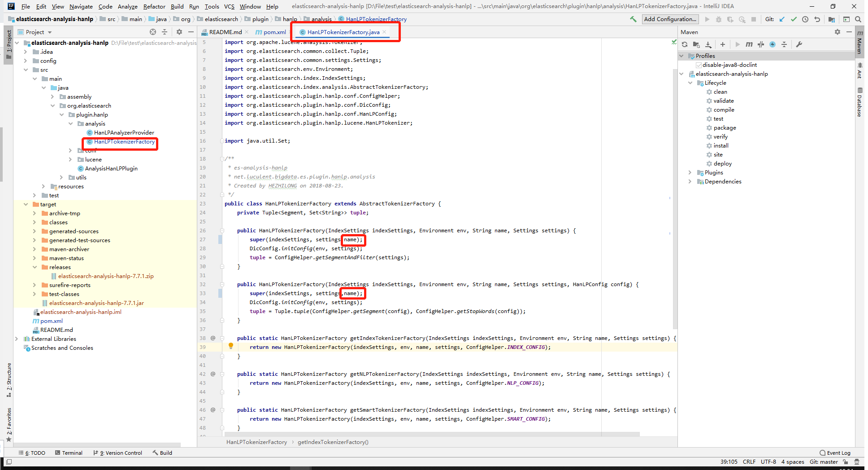The width and height of the screenshot is (868, 470).
Task: Click the Git Update Project arrow icon
Action: point(782,19)
